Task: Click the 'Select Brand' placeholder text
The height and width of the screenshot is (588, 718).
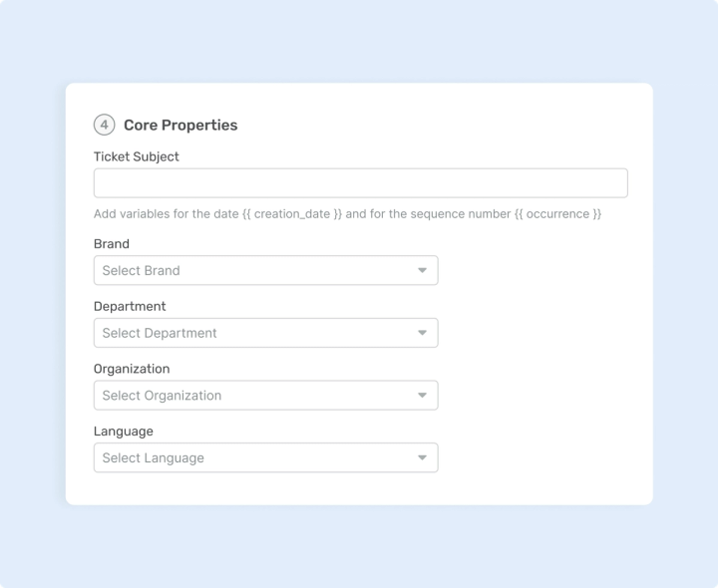Action: (141, 270)
